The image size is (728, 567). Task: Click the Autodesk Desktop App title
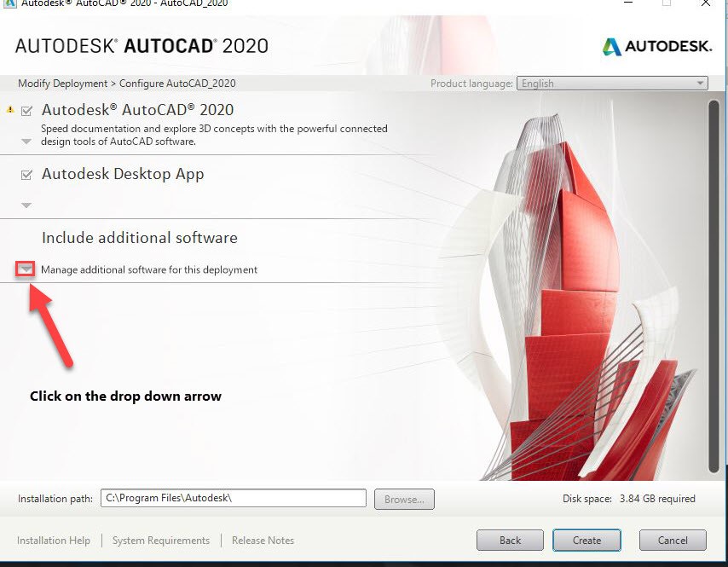[x=123, y=174]
